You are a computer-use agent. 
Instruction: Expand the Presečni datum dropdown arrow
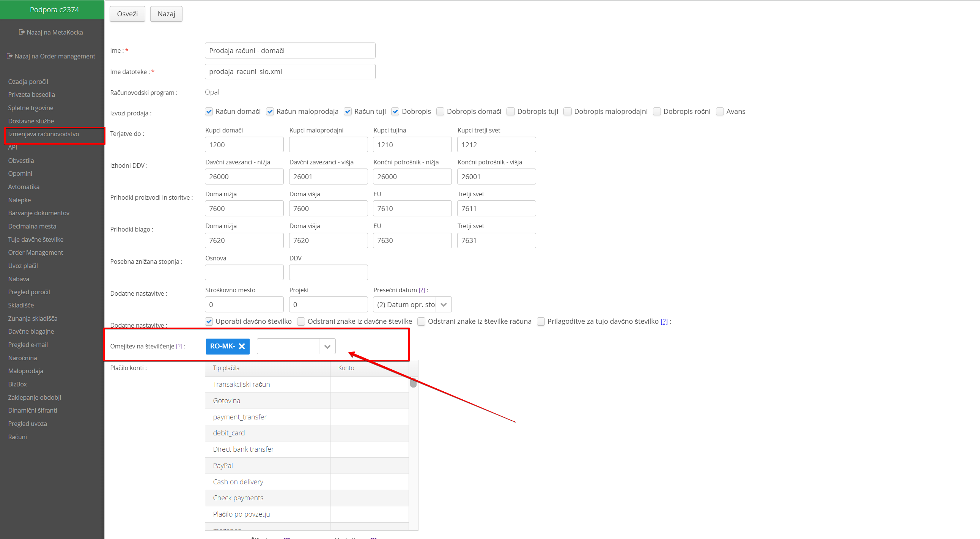point(444,304)
